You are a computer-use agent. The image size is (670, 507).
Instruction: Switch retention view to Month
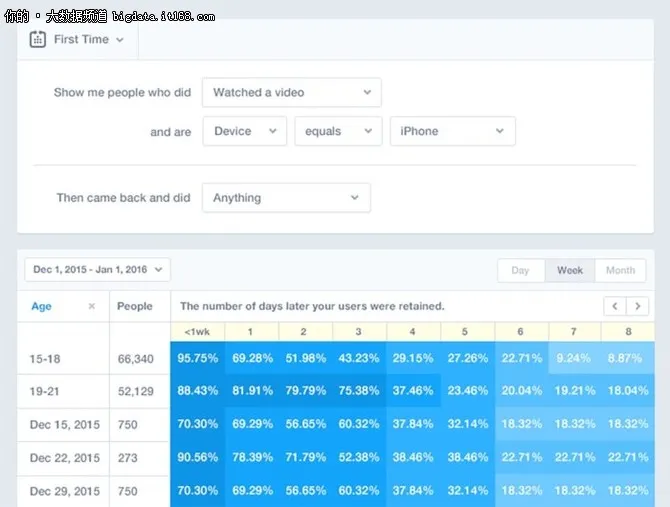coord(620,270)
